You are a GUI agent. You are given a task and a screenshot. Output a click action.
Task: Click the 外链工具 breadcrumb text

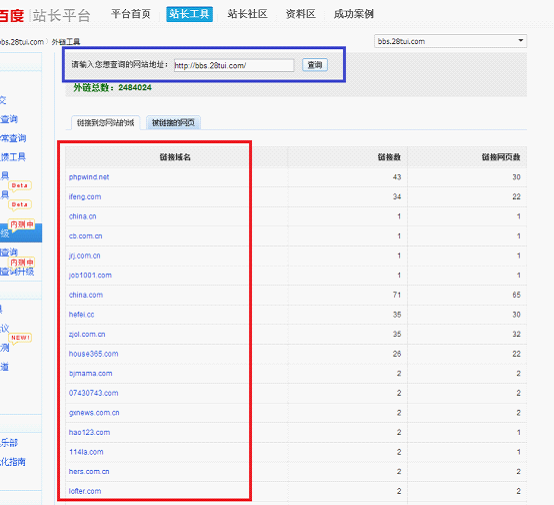tap(66, 42)
